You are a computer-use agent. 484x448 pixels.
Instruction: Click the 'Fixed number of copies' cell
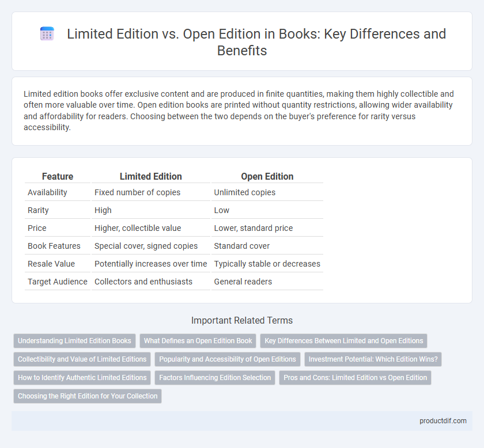(137, 192)
